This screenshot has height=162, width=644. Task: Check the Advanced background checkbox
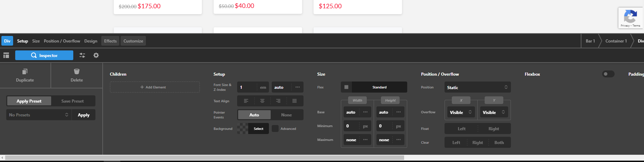tap(275, 128)
